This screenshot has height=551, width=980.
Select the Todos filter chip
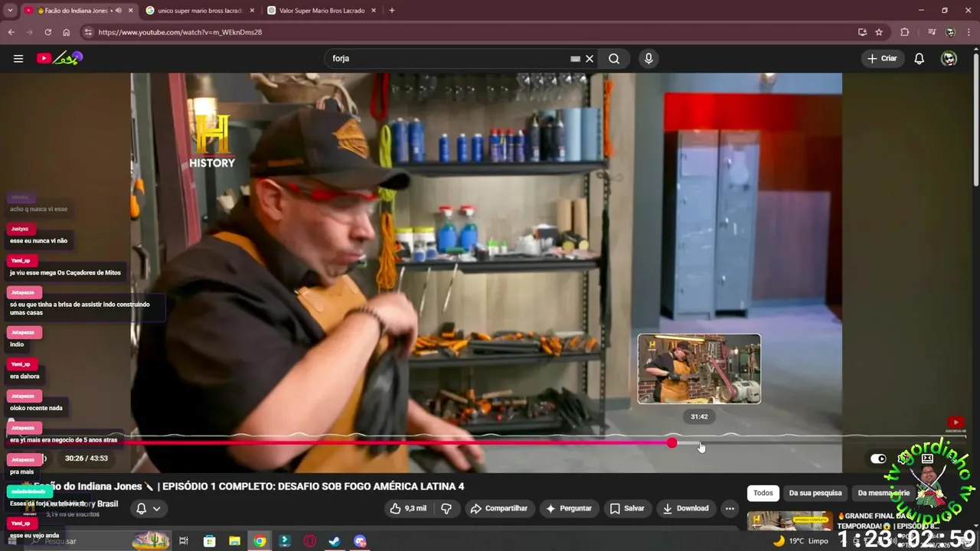[763, 493]
